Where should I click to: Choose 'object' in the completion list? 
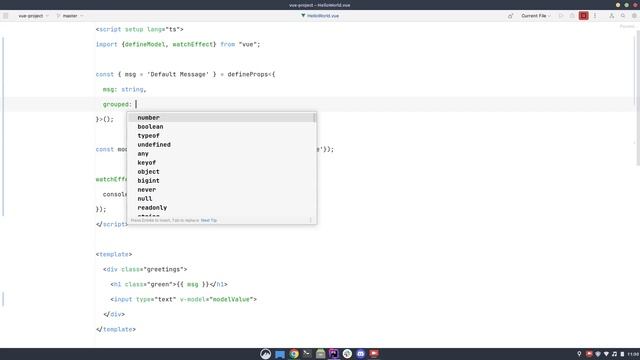click(221, 171)
